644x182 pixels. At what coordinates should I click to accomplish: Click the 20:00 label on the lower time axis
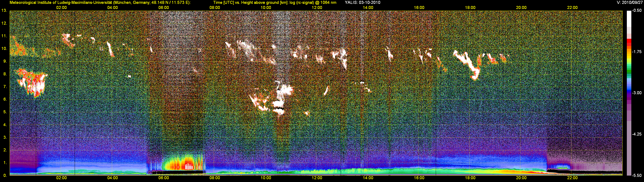(x=521, y=178)
